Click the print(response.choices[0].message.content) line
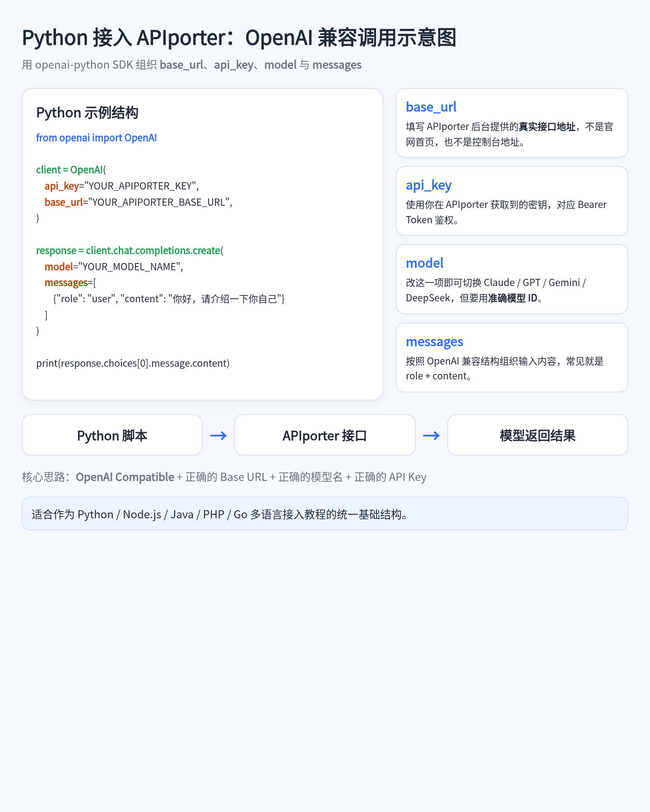650x812 pixels. [133, 363]
